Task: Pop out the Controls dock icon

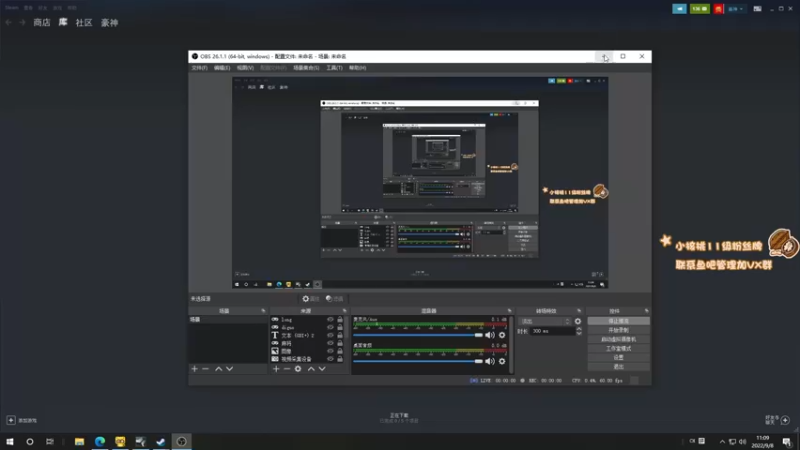Action: pos(646,311)
